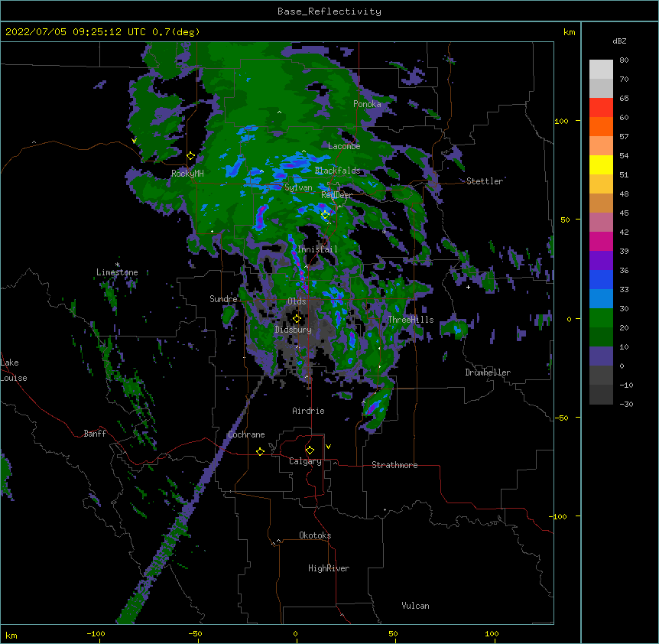659x644 pixels.
Task: Select the orange 60 dBZ legend swatch
Action: click(x=601, y=126)
